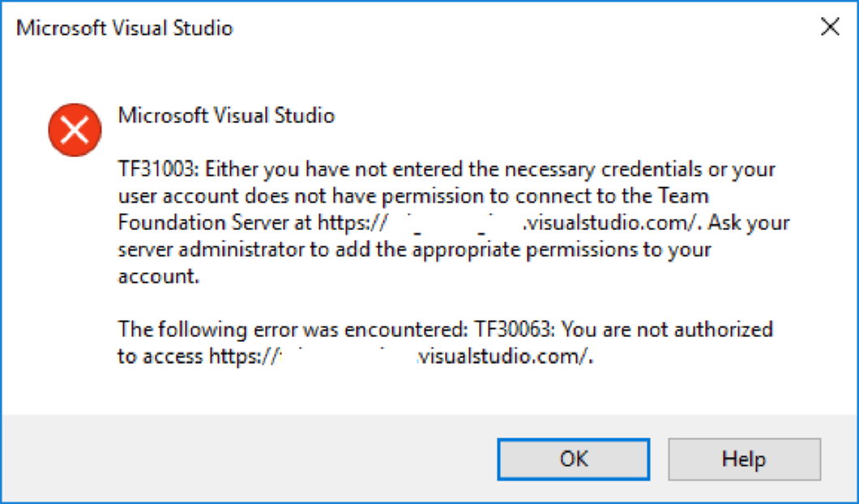The width and height of the screenshot is (859, 504).
Task: Click the empty gray footer left of OK
Action: [243, 459]
